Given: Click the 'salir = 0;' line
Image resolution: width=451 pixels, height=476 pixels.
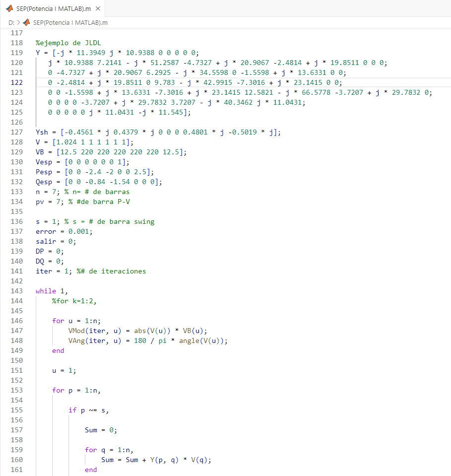Looking at the screenshot, I should [x=56, y=241].
